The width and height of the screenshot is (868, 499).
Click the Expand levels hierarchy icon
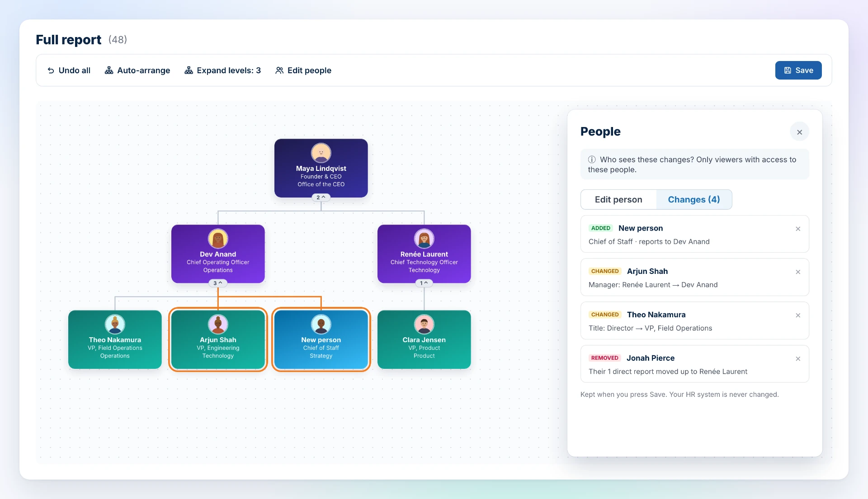coord(189,71)
